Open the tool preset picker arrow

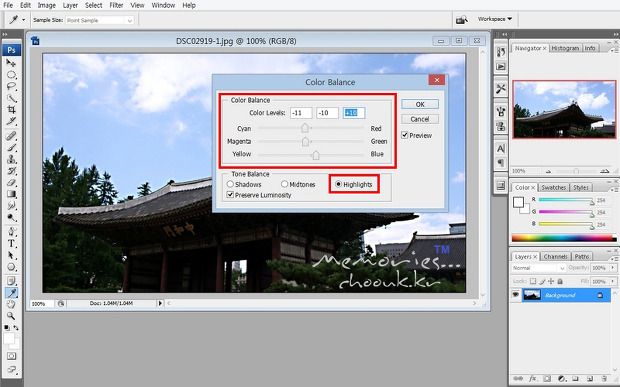(x=24, y=20)
